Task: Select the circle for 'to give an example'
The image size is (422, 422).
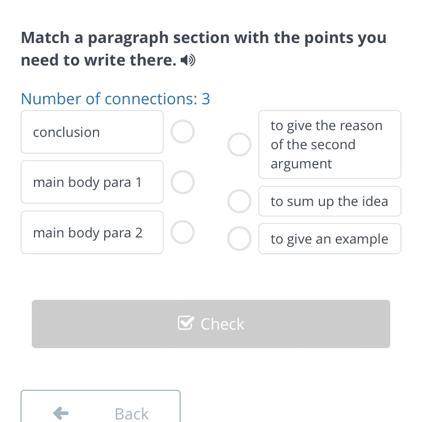Action: 239,239
